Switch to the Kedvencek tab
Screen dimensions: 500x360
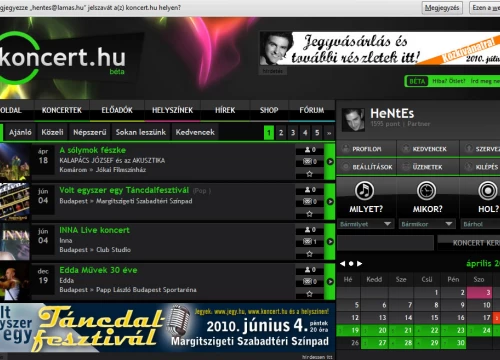coord(195,132)
